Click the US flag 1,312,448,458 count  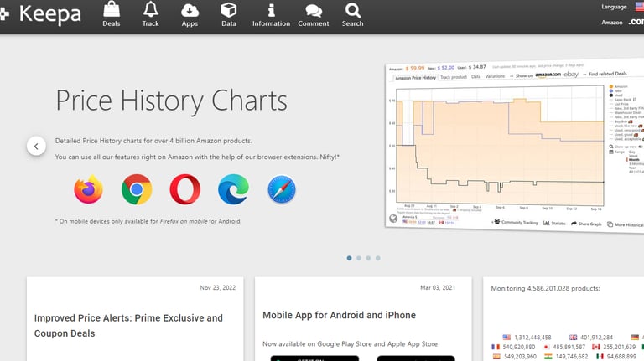point(527,338)
